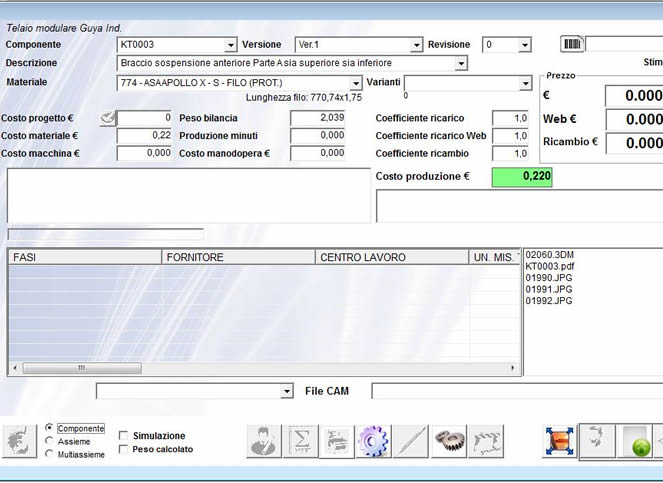Click the pencil edit icon

coord(411,441)
